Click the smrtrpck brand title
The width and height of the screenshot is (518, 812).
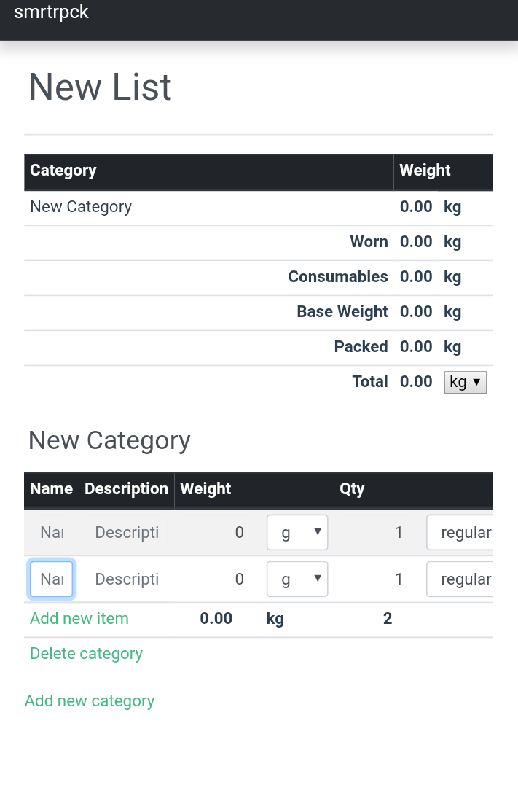click(51, 12)
